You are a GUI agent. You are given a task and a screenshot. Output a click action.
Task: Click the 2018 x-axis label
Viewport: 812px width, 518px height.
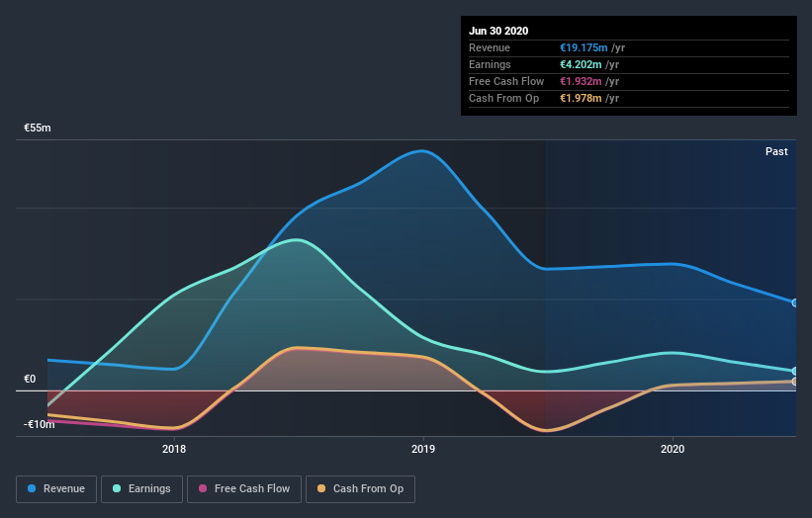[x=174, y=449]
